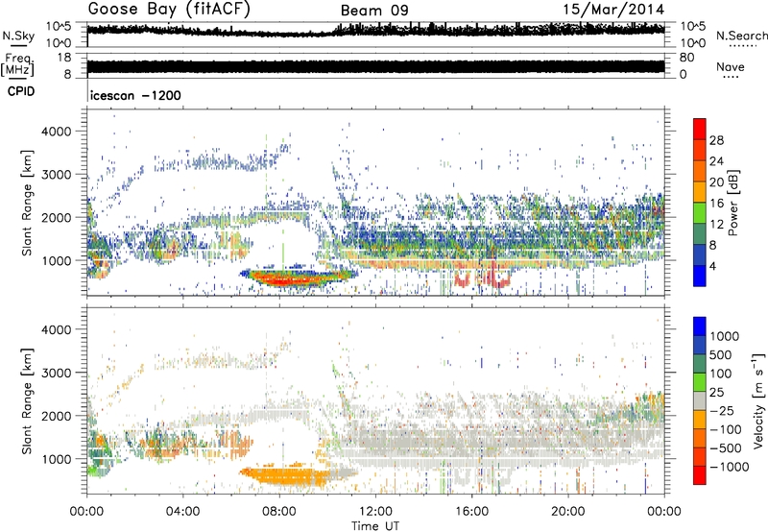Pick the yellow-orange Power colorbar segment
This screenshot has width=768, height=532.
point(700,193)
